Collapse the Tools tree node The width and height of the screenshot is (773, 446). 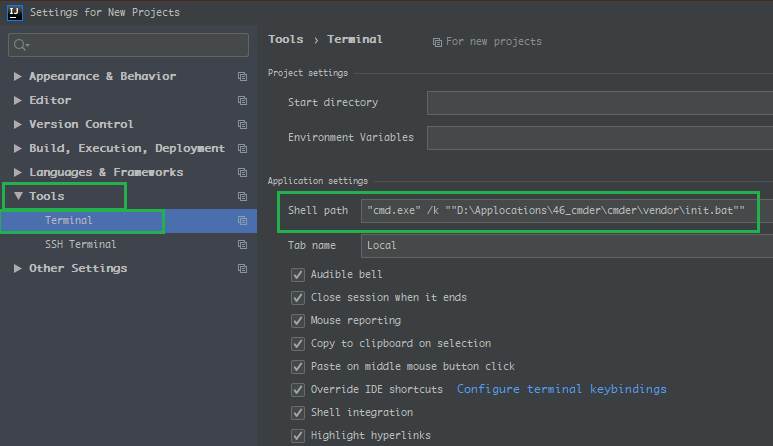pyautogui.click(x=18, y=196)
